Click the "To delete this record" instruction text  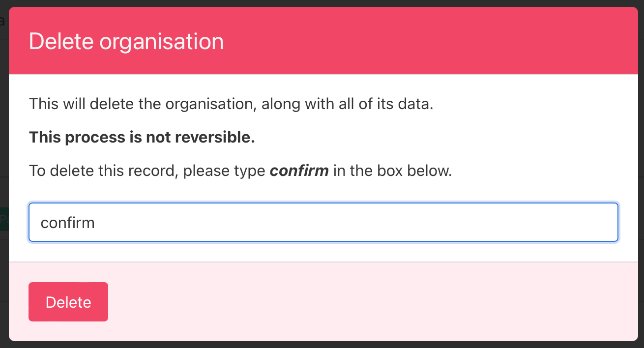(98, 171)
